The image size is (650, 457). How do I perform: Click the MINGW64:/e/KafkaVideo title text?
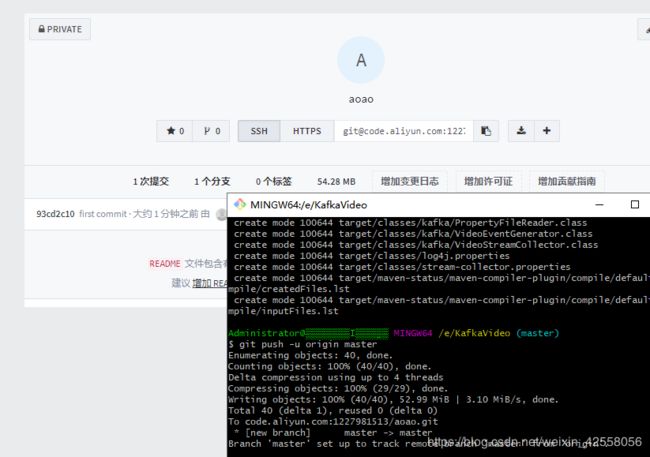[x=308, y=205]
